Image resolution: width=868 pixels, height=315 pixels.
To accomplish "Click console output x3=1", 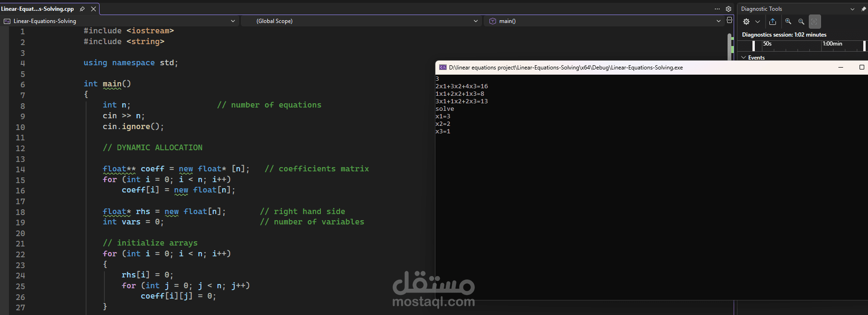I will pos(443,131).
